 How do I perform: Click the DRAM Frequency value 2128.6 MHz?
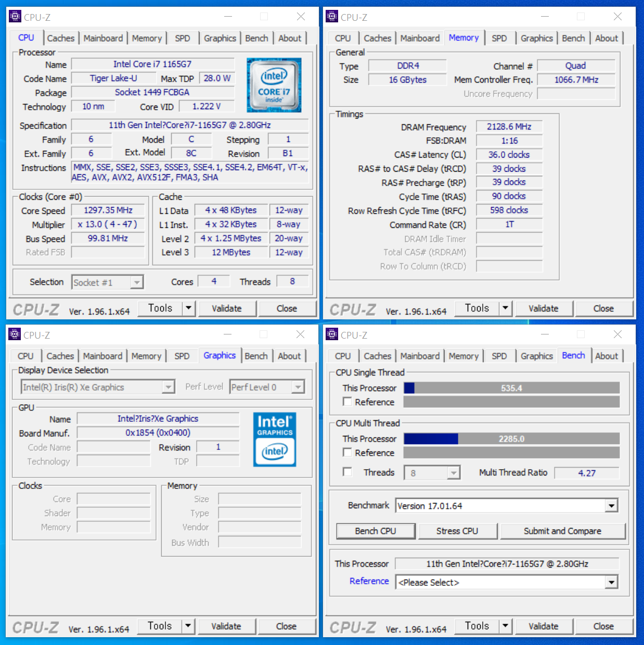pos(509,126)
